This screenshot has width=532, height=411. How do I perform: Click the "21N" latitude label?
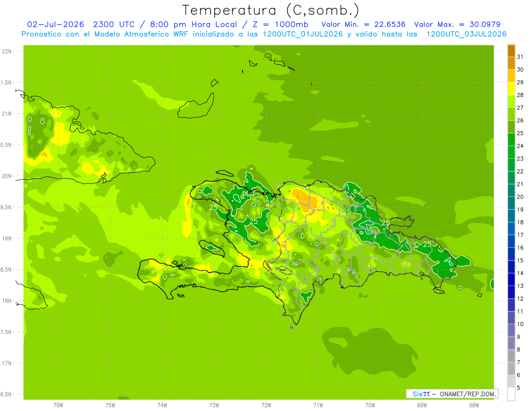coord(7,114)
